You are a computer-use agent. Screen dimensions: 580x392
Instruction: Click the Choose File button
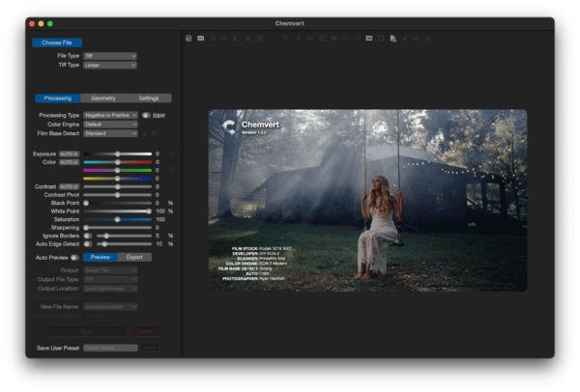click(57, 42)
